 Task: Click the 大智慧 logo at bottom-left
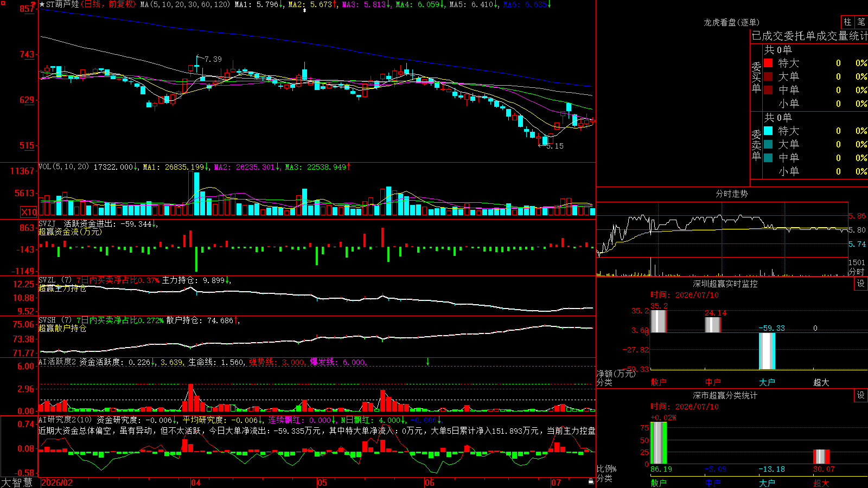(17, 483)
